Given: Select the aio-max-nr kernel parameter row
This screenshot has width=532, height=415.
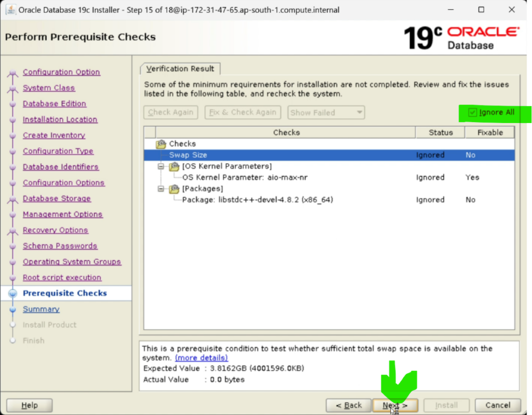Looking at the screenshot, I should [x=329, y=178].
